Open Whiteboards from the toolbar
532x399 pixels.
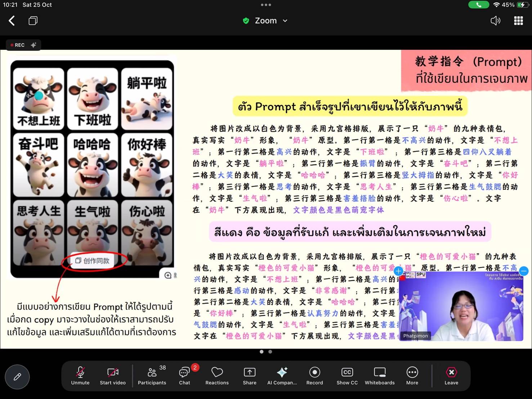click(380, 376)
